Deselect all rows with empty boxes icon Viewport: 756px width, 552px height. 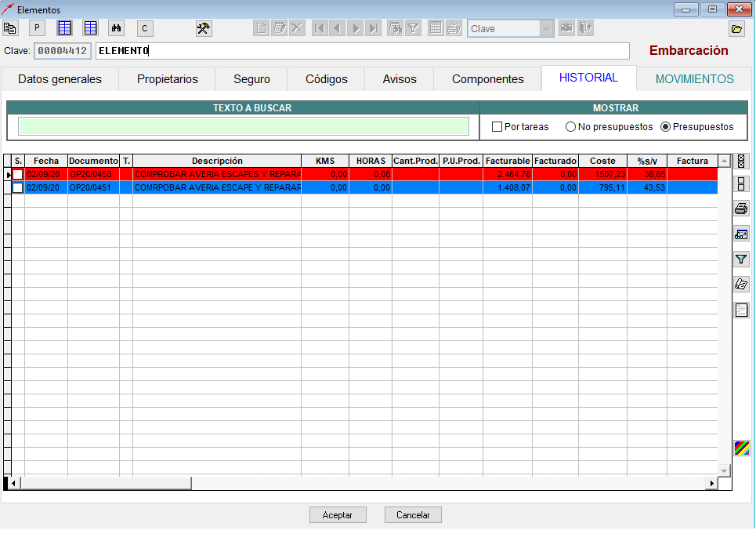click(x=742, y=183)
